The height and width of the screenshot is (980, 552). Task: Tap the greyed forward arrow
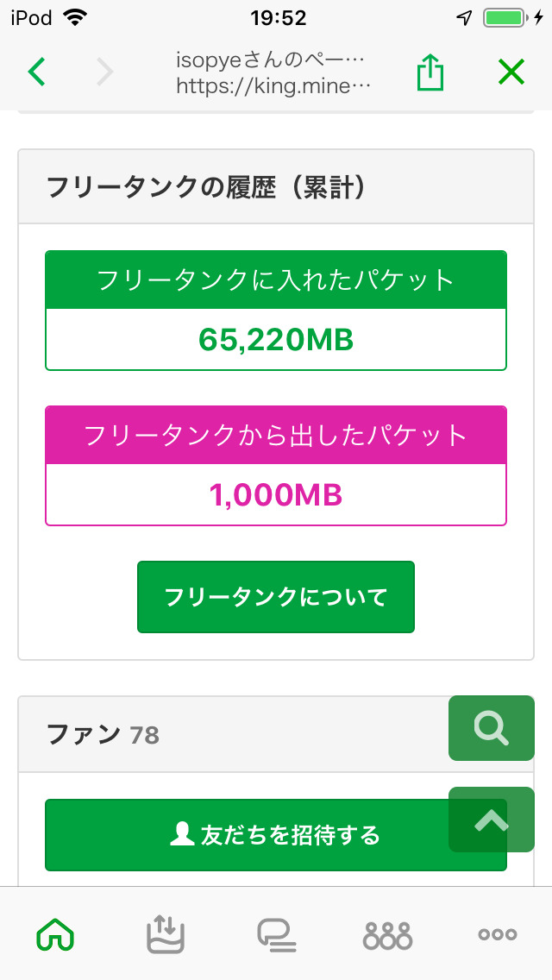[x=104, y=72]
